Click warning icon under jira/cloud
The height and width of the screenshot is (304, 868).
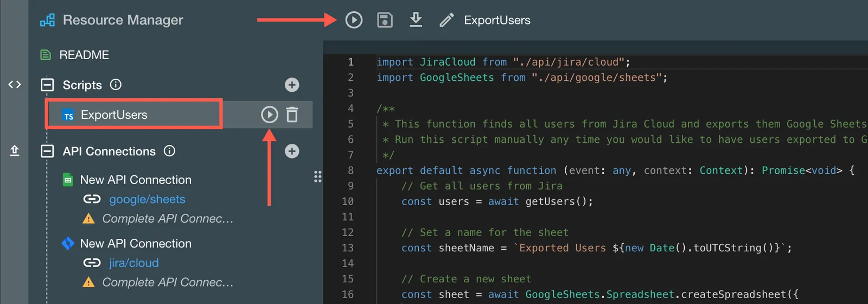[x=88, y=282]
